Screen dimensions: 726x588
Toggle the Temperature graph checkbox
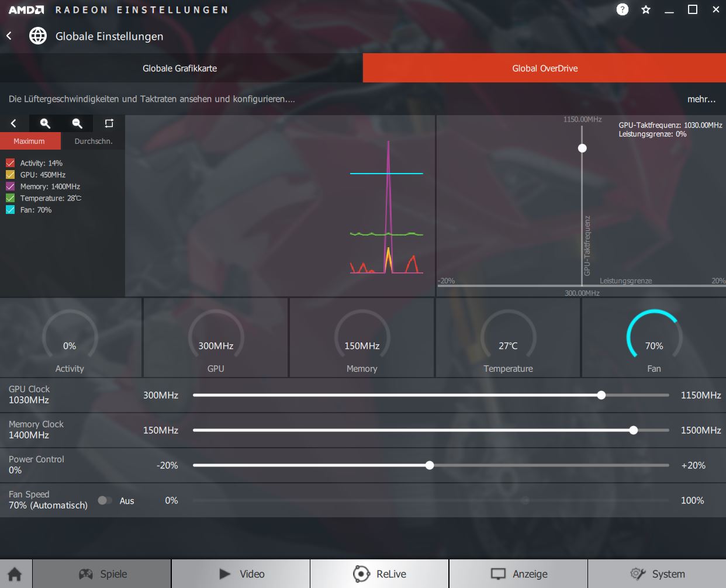(x=11, y=198)
